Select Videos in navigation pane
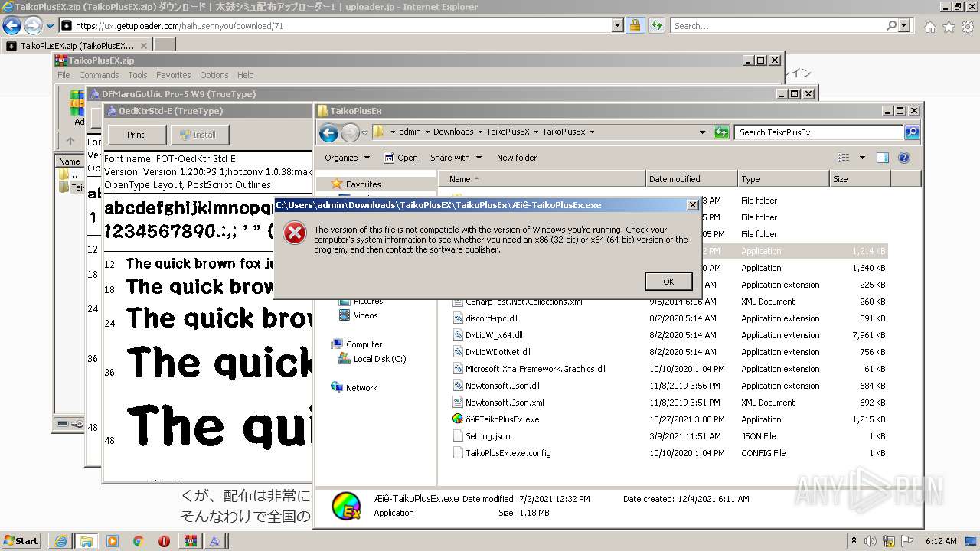Screen dimensions: 980x551 pyautogui.click(x=365, y=315)
